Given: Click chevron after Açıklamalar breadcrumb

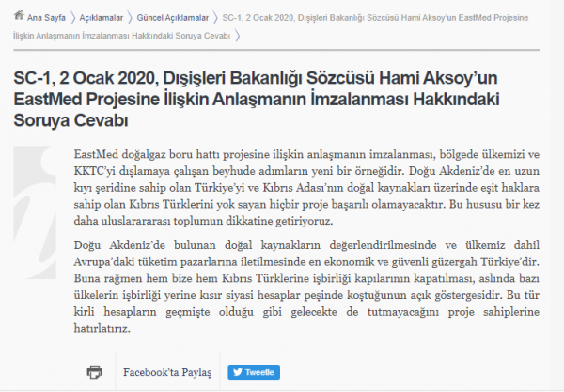Looking at the screenshot, I should tap(132, 17).
